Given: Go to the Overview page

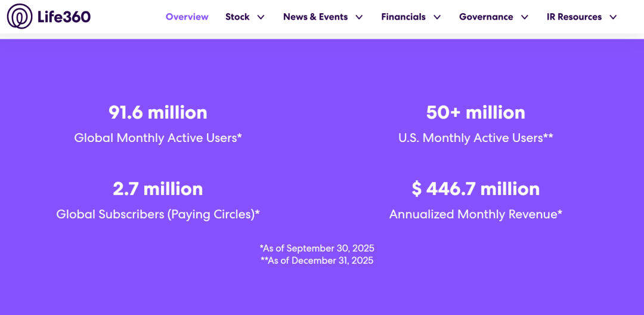Looking at the screenshot, I should click(187, 17).
